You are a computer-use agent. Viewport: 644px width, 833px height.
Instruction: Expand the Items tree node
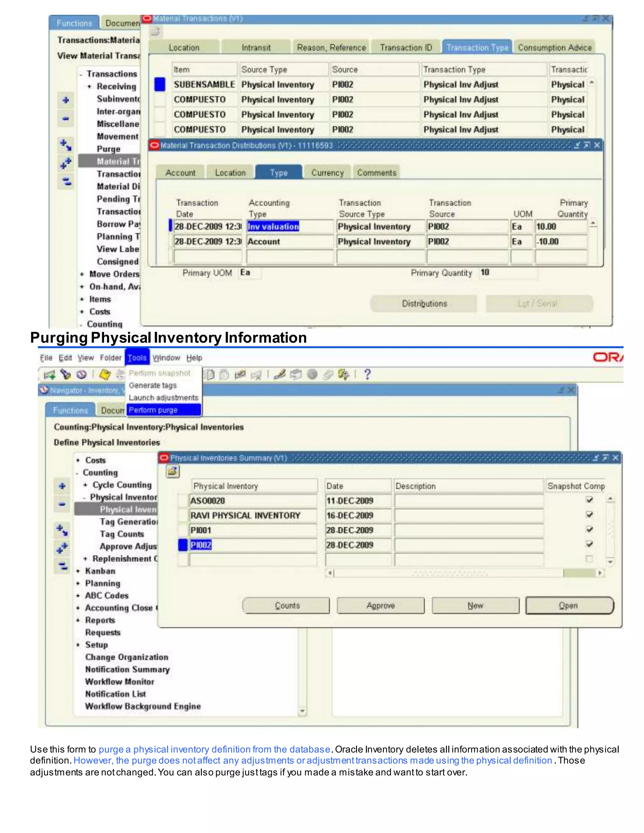82,299
